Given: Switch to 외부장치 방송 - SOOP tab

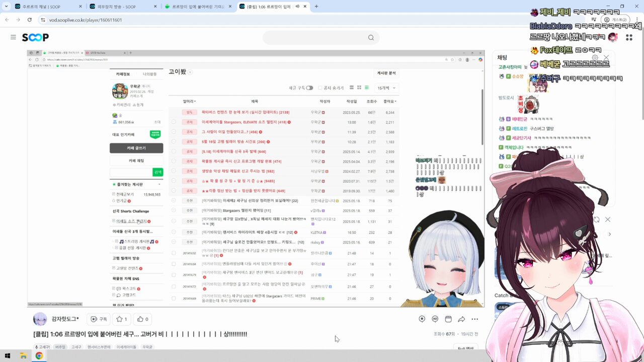Looking at the screenshot, I should pos(123,7).
